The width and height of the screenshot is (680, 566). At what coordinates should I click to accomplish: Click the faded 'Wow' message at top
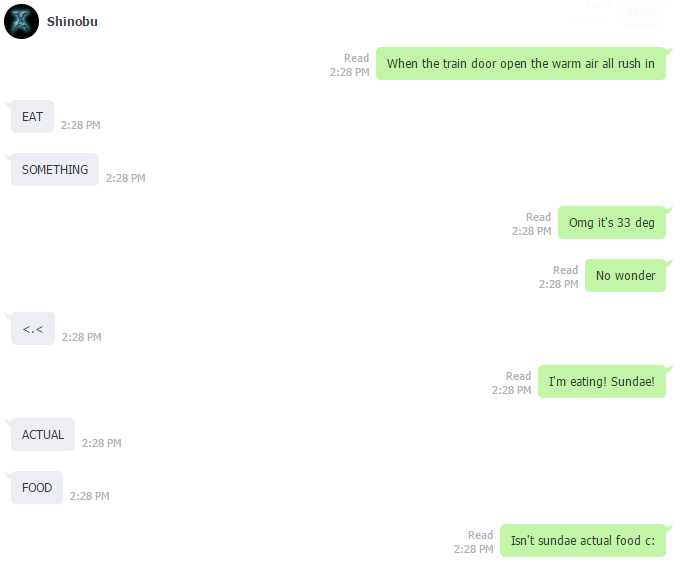pyautogui.click(x=641, y=11)
